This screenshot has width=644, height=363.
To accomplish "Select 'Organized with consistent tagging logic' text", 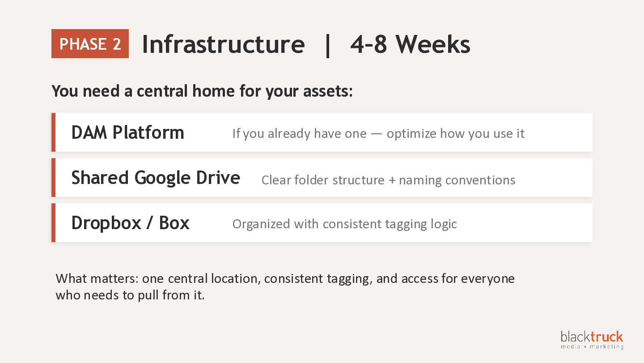I will (344, 224).
